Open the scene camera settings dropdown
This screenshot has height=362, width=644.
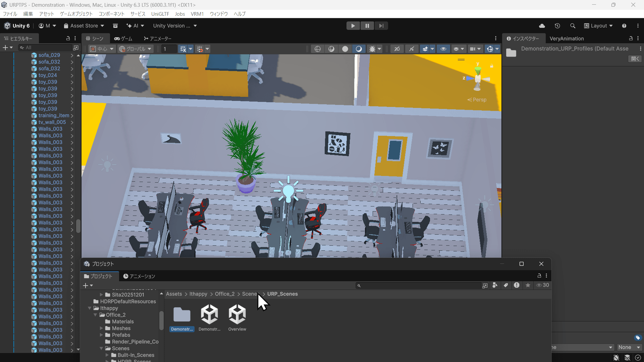476,49
